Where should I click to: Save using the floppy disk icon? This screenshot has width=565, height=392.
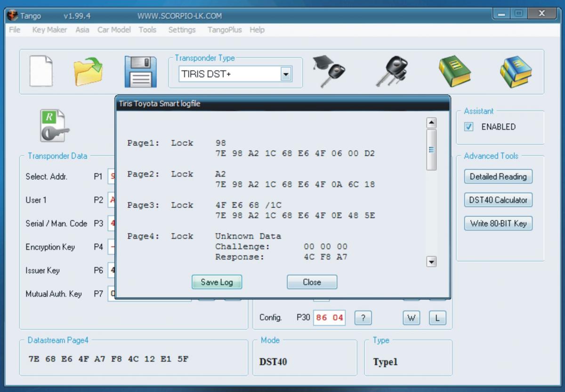click(x=140, y=72)
